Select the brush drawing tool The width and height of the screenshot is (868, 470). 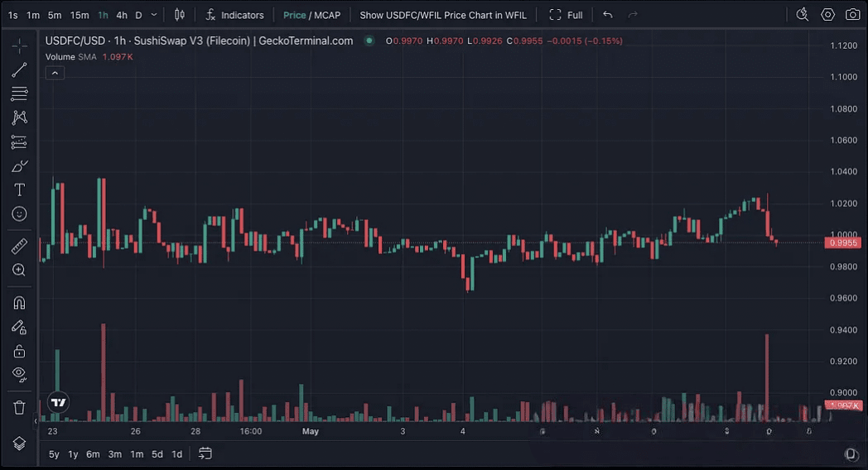click(x=19, y=165)
